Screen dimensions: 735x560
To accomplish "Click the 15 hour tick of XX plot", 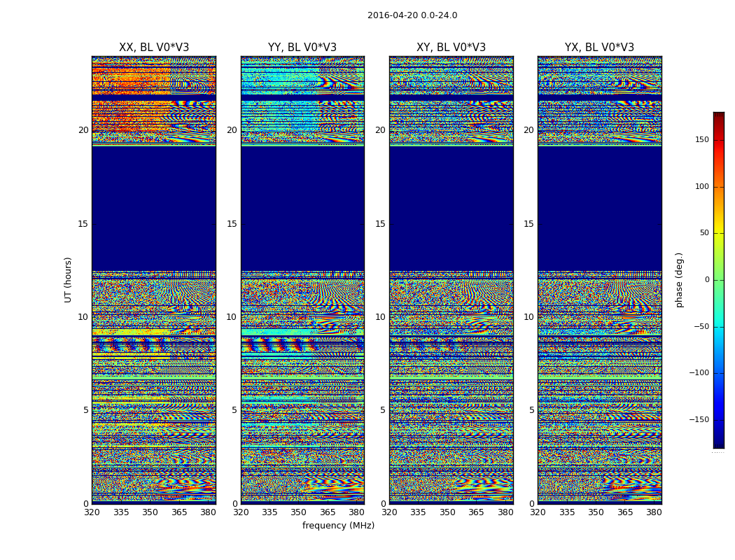I will (83, 224).
